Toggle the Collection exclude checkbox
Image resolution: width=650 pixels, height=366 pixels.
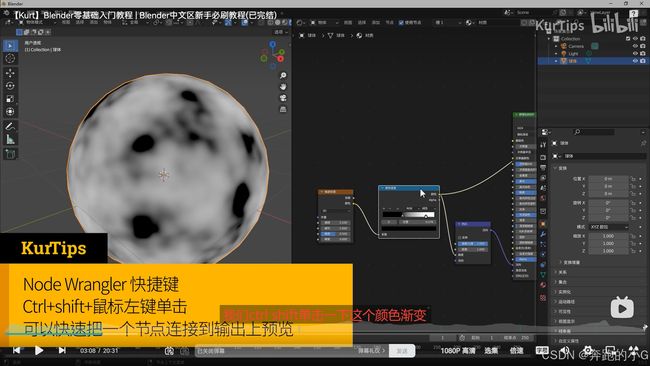(628, 39)
